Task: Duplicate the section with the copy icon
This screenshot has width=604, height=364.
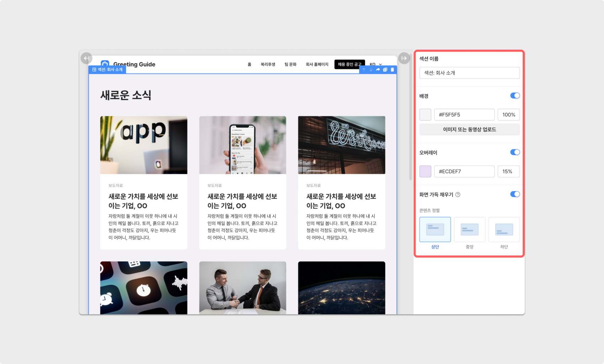Action: coord(385,70)
